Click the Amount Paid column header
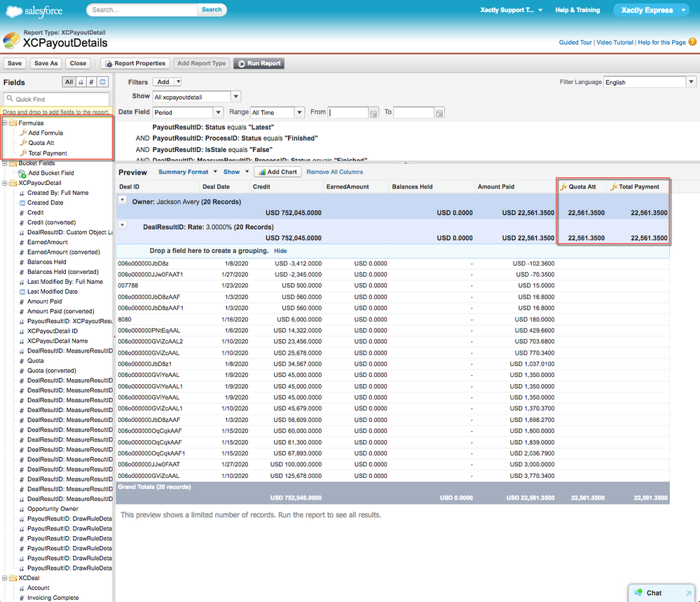This screenshot has width=700, height=602. [514, 186]
